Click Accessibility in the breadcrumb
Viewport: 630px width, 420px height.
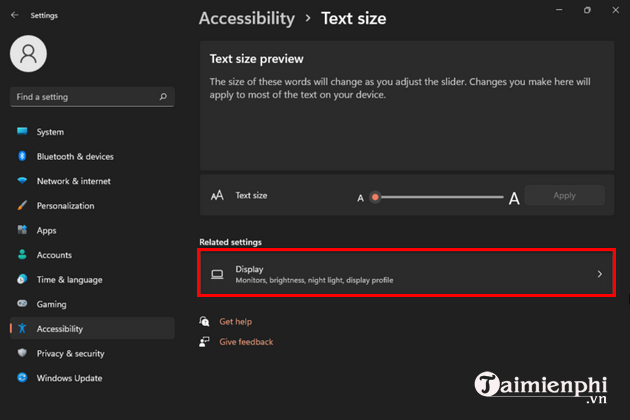coord(247,18)
